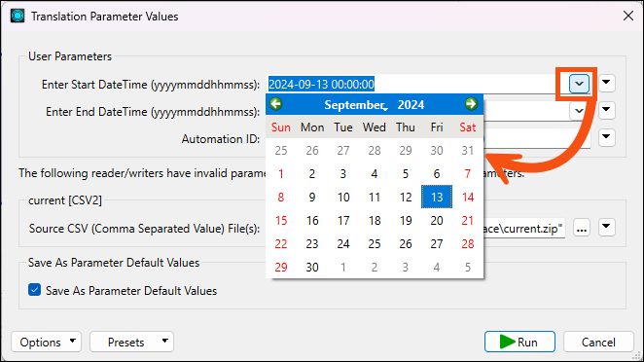Select September 29 in calendar
Image resolution: width=644 pixels, height=362 pixels.
(x=281, y=268)
